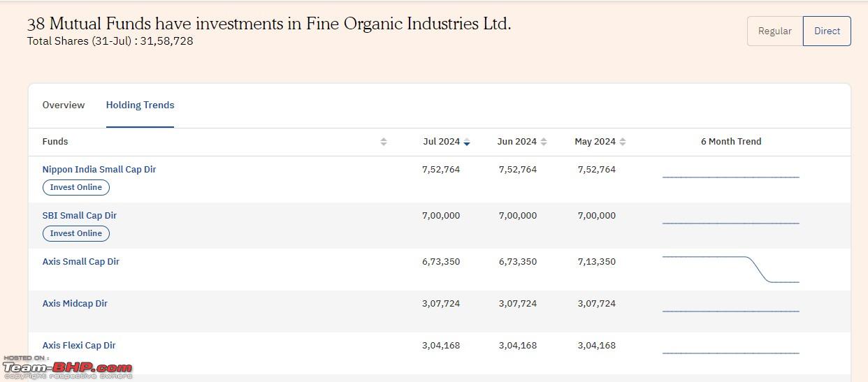Invest Online in Nippon India Small Cap

76,187
